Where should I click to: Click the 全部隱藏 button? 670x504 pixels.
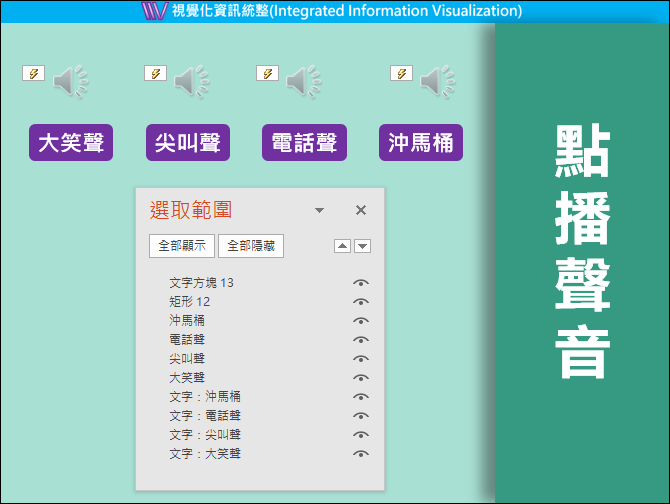point(251,246)
